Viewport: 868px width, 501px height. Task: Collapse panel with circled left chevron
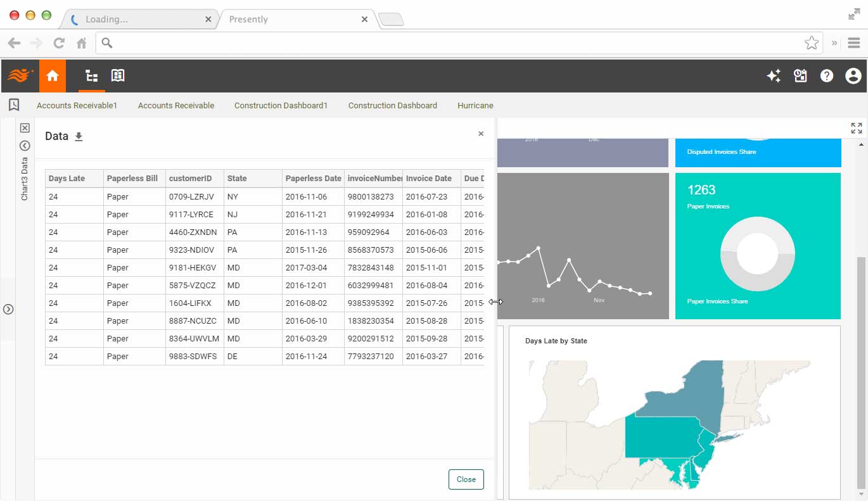click(25, 146)
